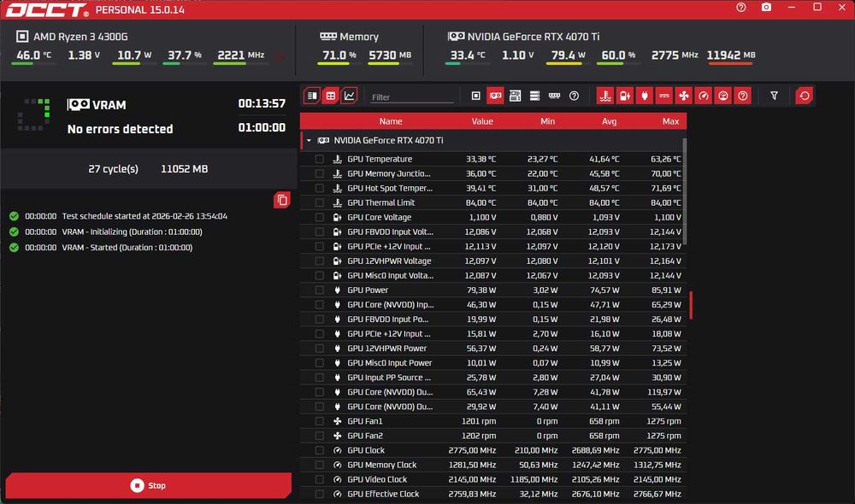Click the sensor table vertical scrollbar

[685, 191]
